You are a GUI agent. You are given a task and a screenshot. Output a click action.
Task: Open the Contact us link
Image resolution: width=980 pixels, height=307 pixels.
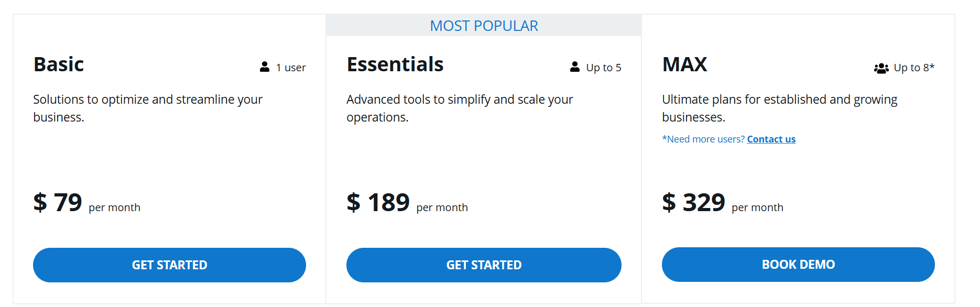pos(771,139)
